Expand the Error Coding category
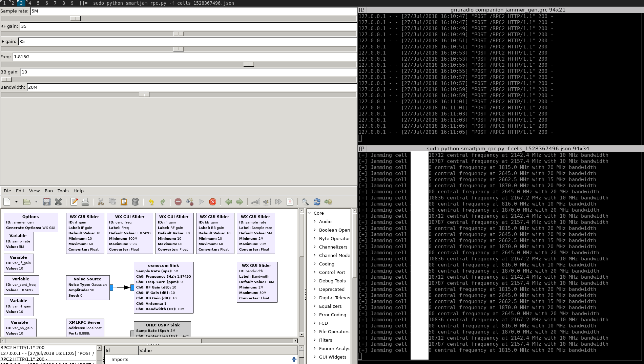The image size is (644, 364). click(315, 315)
